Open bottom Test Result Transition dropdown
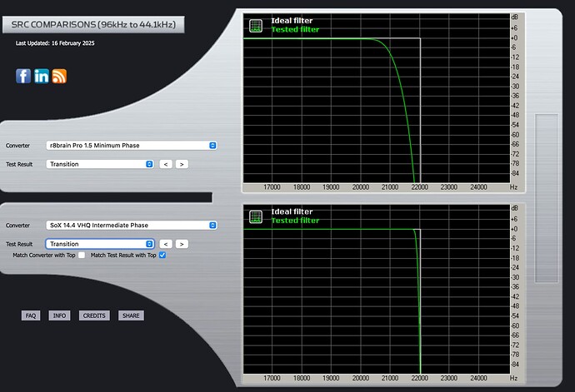575x392 pixels. click(100, 244)
